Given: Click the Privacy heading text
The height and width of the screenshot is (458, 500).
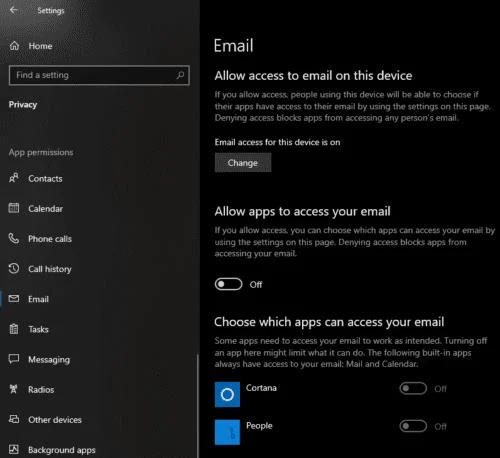Looking at the screenshot, I should tap(23, 105).
